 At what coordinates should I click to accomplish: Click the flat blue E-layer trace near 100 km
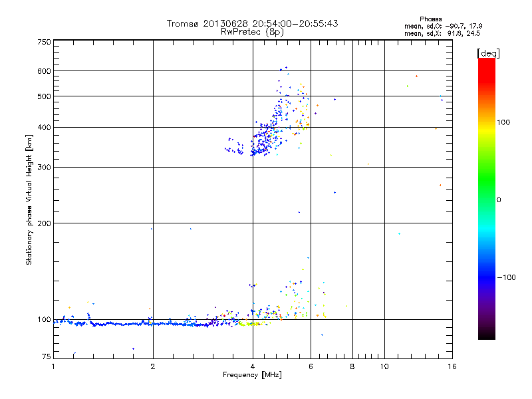click(136, 324)
